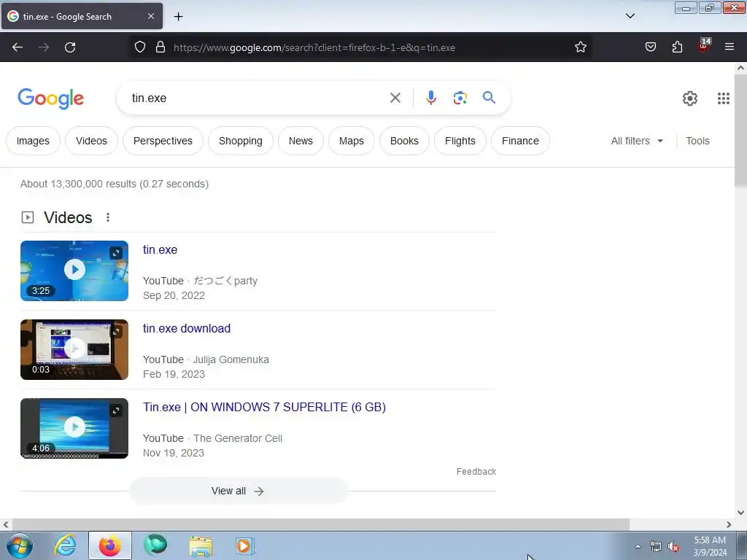Bookmark this page with the star icon
Screen dimensions: 747x560
click(x=580, y=47)
